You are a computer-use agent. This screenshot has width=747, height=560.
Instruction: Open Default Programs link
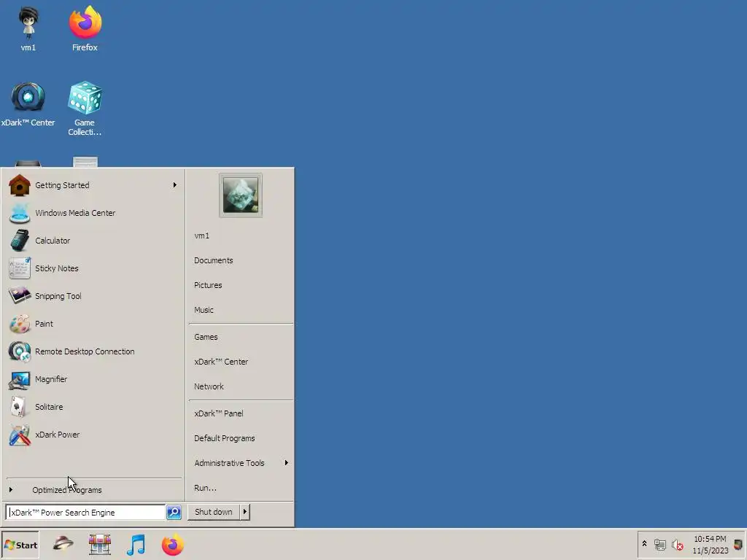coord(241,438)
